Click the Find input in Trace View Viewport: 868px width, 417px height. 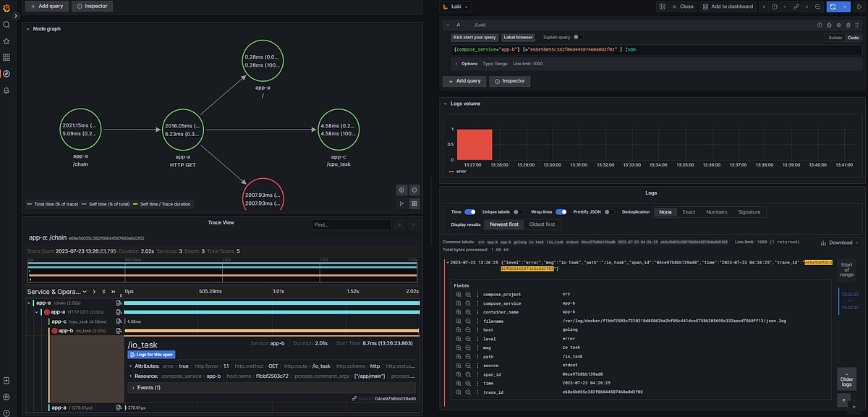click(x=352, y=224)
